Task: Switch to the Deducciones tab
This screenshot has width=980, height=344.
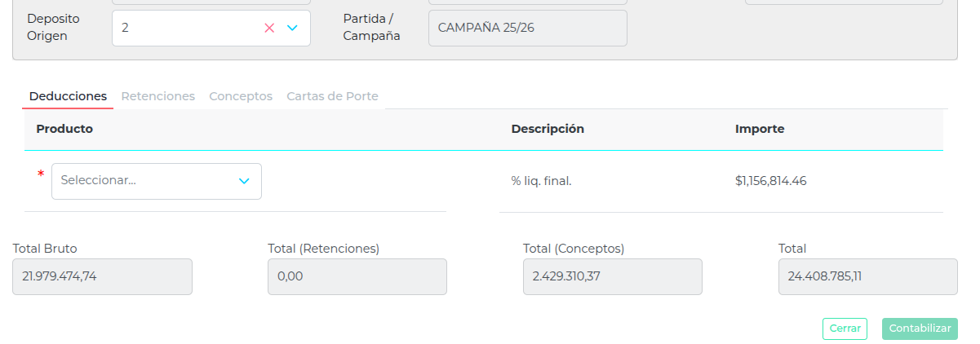Action: [x=68, y=96]
